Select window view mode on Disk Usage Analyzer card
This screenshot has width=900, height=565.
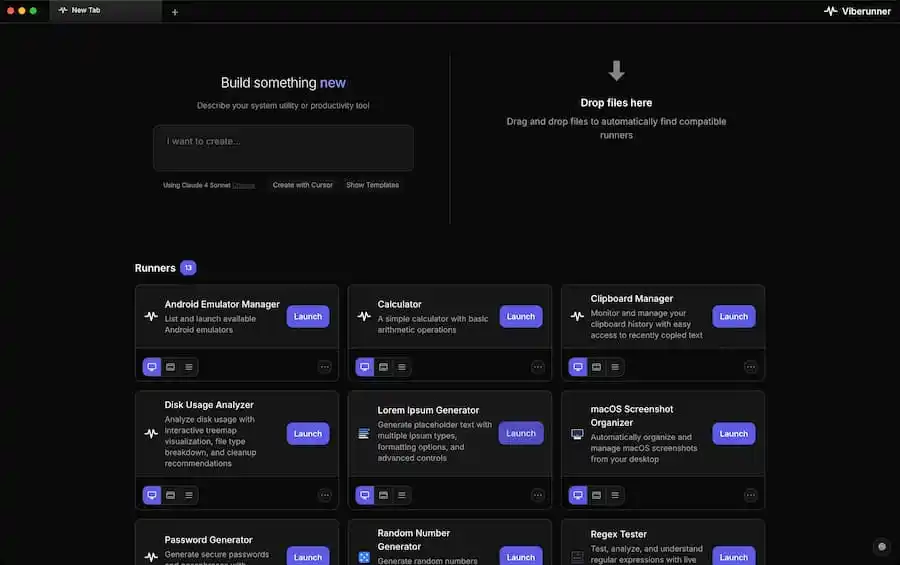click(170, 495)
